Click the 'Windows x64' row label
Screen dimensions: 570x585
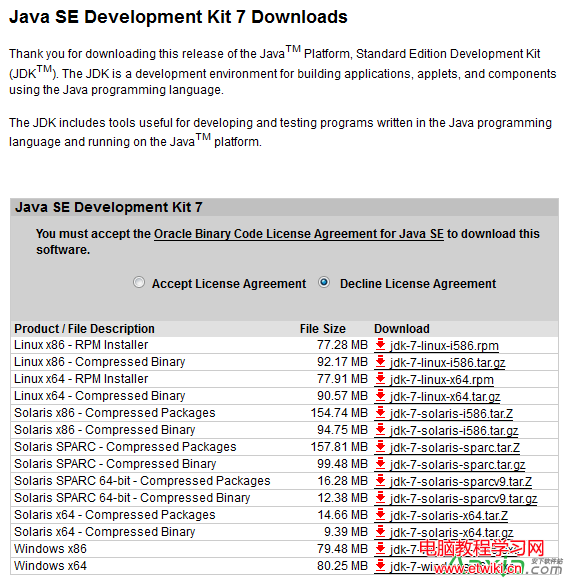tap(50, 566)
